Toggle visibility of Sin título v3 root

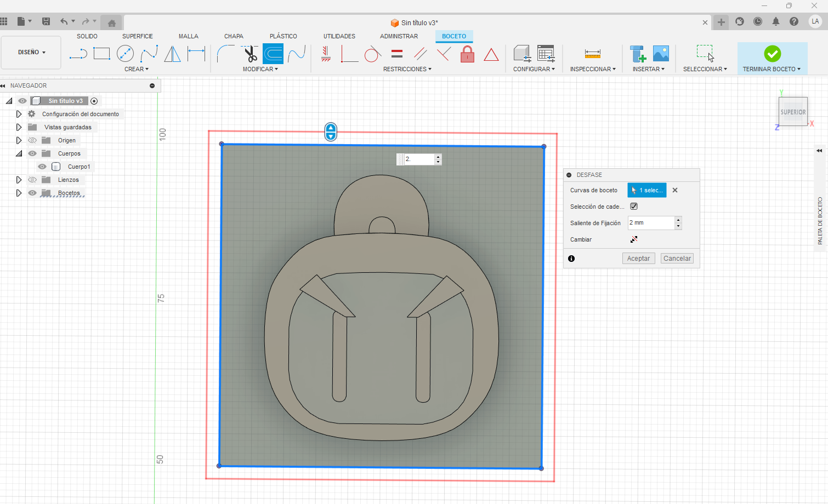tap(22, 101)
